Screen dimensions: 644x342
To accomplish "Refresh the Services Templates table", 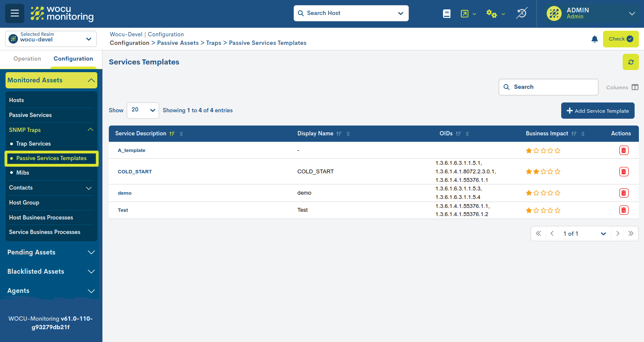I will pyautogui.click(x=631, y=62).
